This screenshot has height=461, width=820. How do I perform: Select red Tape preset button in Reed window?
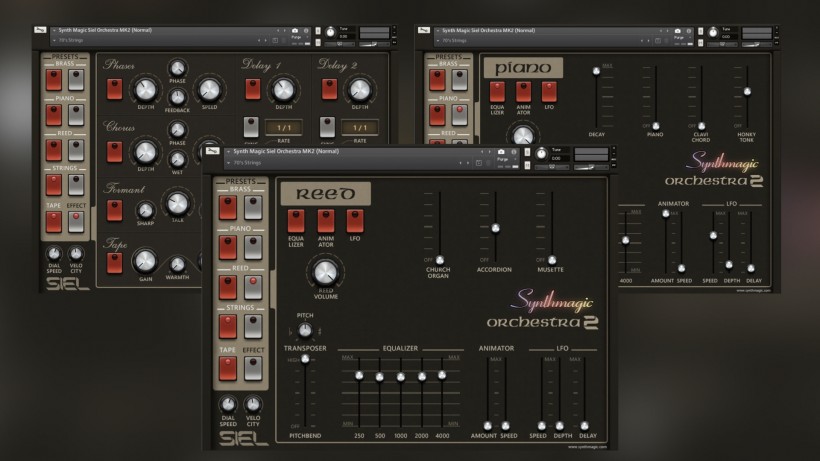(x=227, y=368)
